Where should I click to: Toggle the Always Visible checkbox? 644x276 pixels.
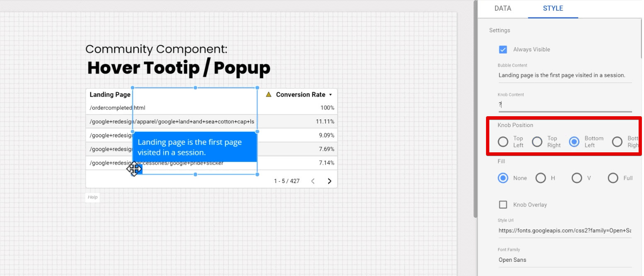click(503, 49)
